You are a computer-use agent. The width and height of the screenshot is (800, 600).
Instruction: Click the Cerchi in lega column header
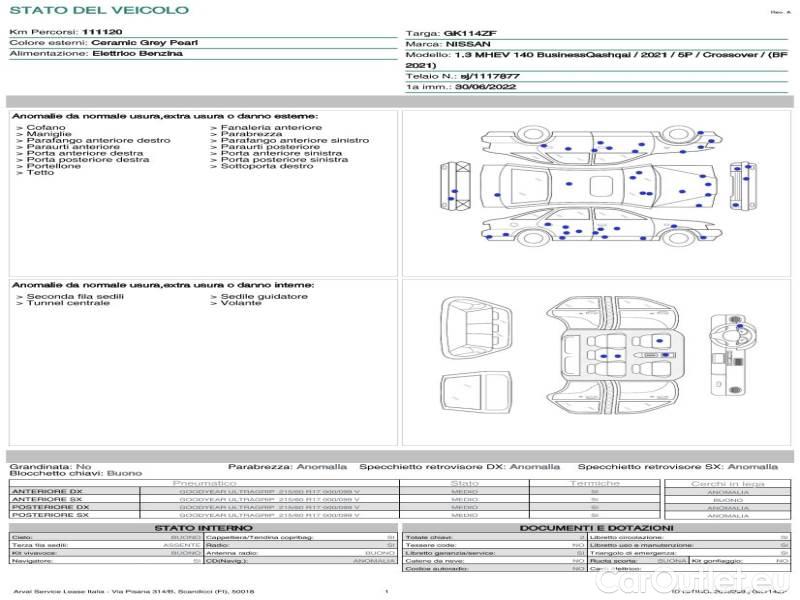tap(727, 483)
